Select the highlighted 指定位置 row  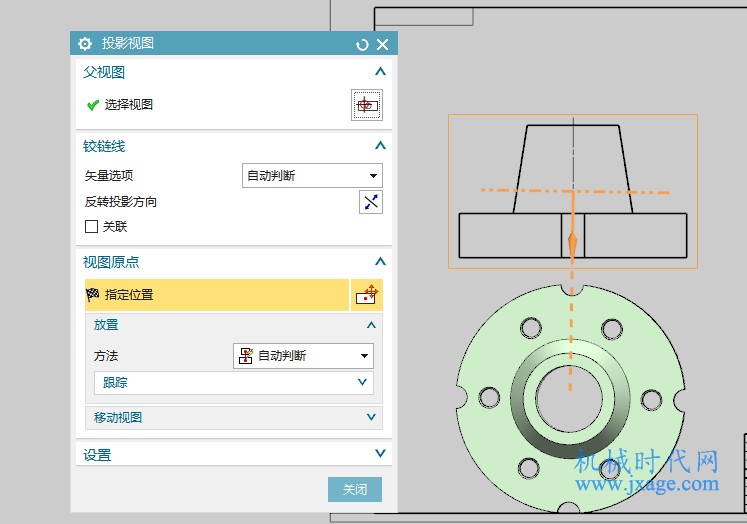coord(217,295)
